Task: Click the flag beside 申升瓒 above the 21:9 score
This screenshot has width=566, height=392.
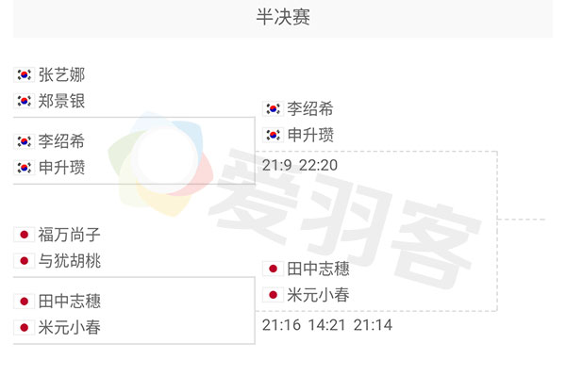Action: 273,135
